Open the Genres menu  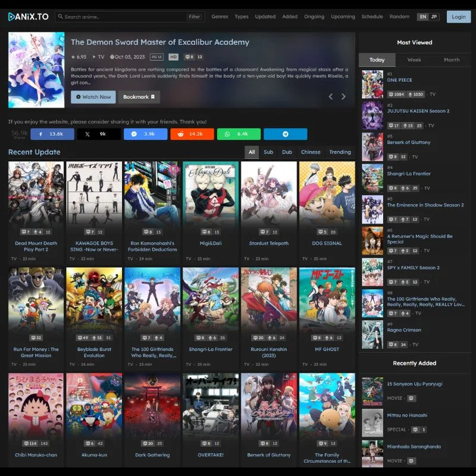coord(220,17)
